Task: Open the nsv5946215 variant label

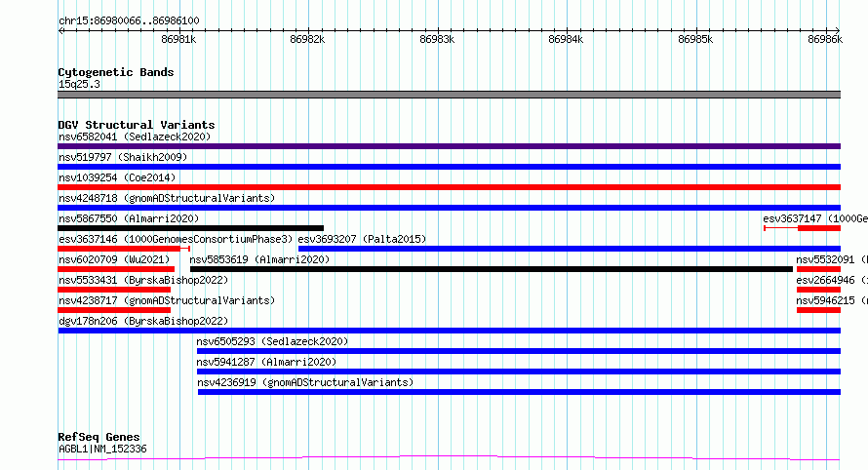Action: click(832, 300)
